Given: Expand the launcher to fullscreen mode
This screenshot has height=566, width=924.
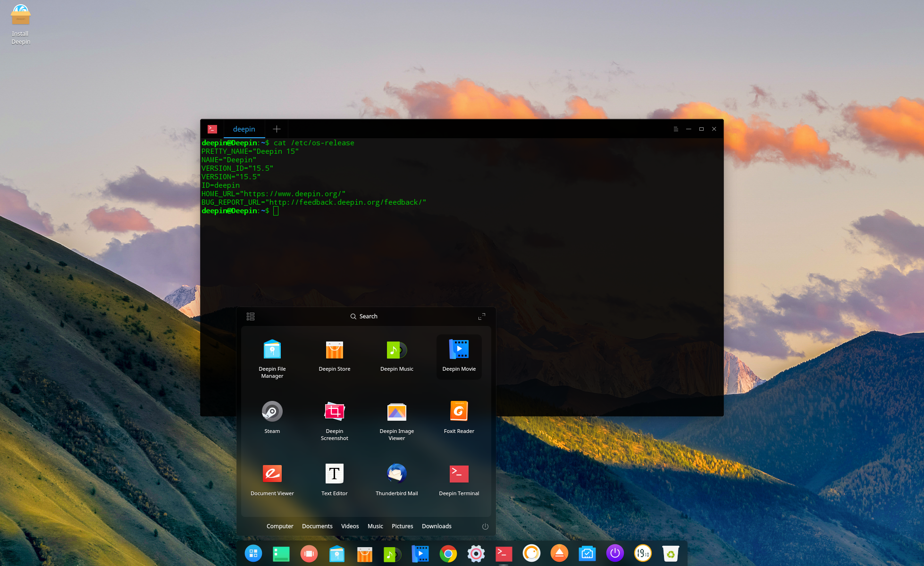Looking at the screenshot, I should click(481, 316).
